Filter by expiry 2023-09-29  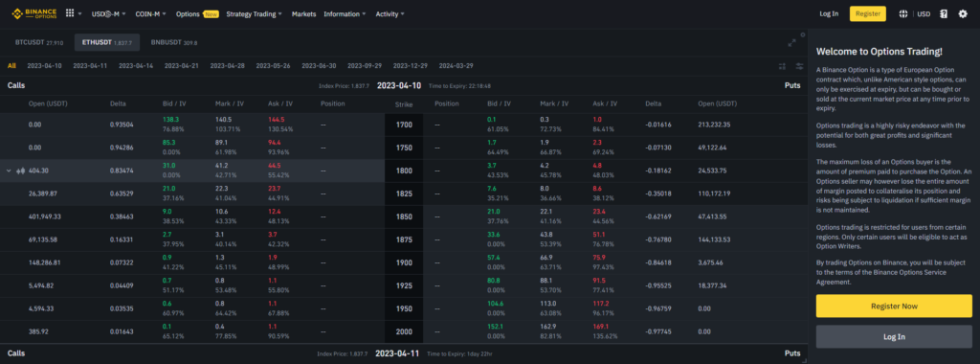pyautogui.click(x=365, y=66)
